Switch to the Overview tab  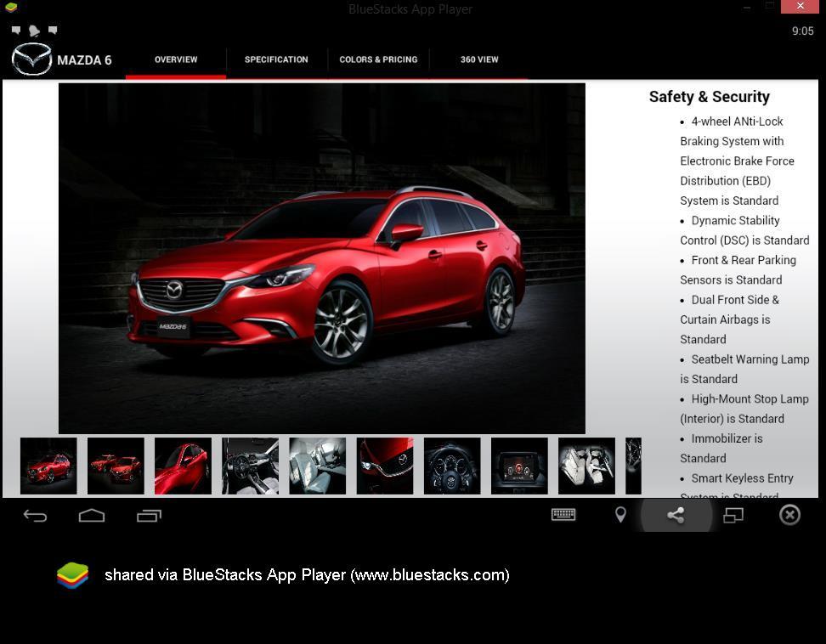(x=176, y=59)
